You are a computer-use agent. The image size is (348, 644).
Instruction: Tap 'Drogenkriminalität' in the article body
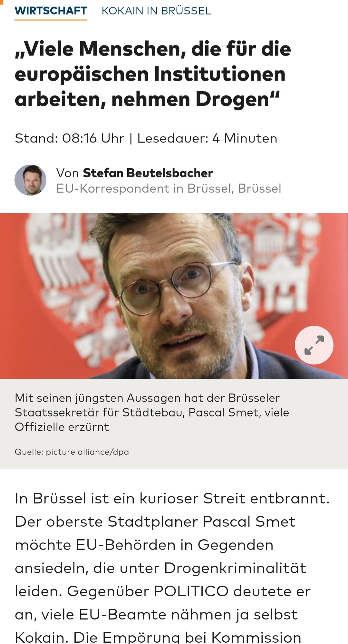[x=235, y=568]
